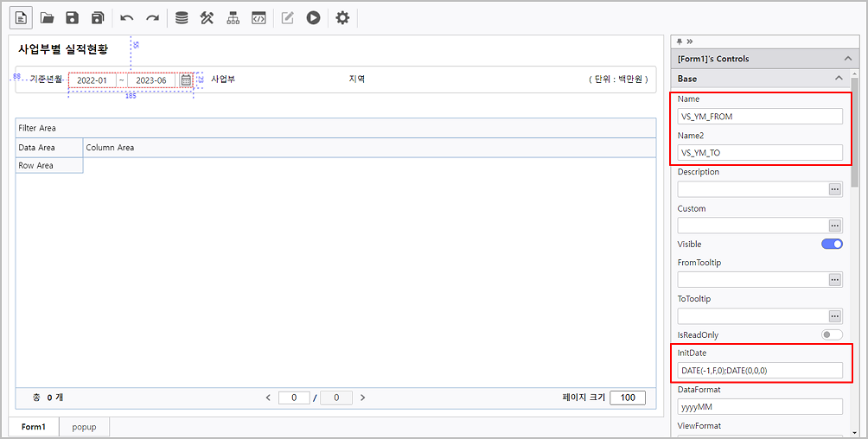
Task: Open a file with the folder icon
Action: point(48,17)
